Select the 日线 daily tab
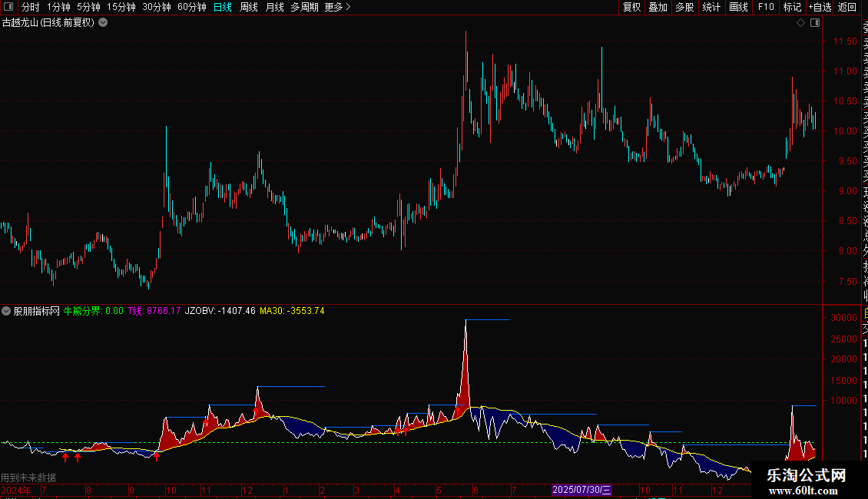Screen dimensions: 868x499 point(223,7)
